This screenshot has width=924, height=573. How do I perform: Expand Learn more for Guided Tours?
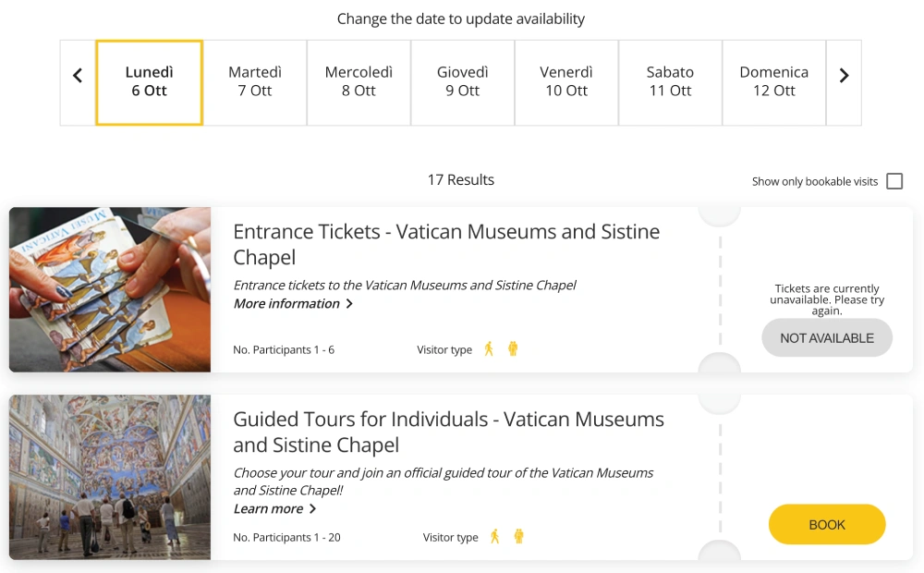[274, 509]
